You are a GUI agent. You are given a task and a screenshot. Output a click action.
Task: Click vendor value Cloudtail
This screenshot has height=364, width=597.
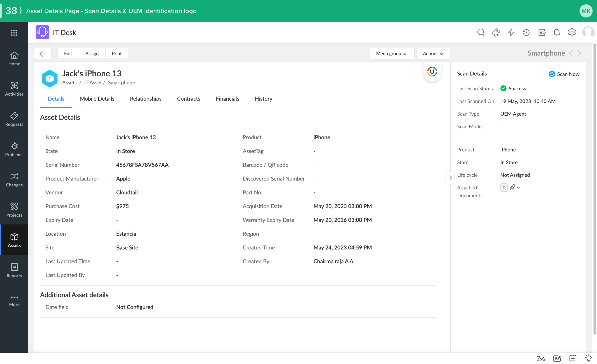(127, 192)
